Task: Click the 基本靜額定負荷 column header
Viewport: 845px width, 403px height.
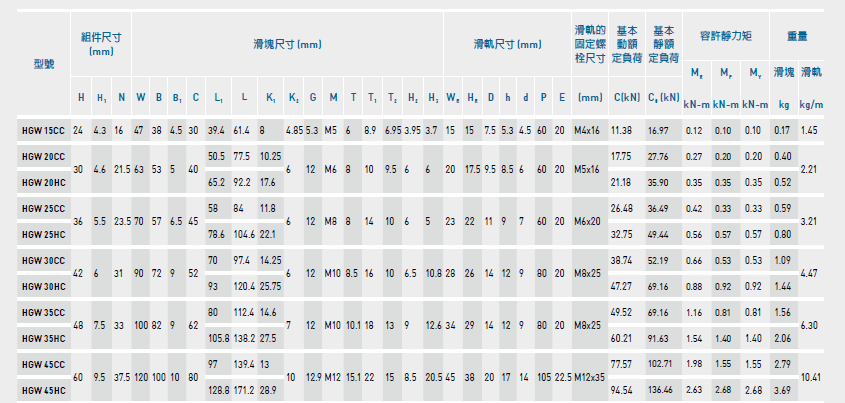Action: click(663, 44)
